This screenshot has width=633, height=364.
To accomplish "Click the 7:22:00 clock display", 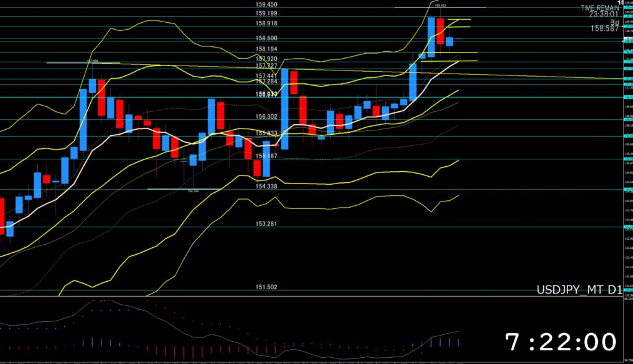I will (561, 342).
